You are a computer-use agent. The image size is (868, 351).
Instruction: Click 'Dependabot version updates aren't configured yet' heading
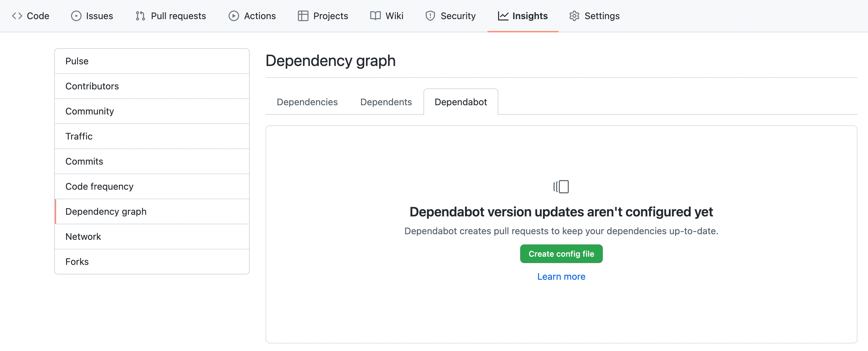coord(561,212)
